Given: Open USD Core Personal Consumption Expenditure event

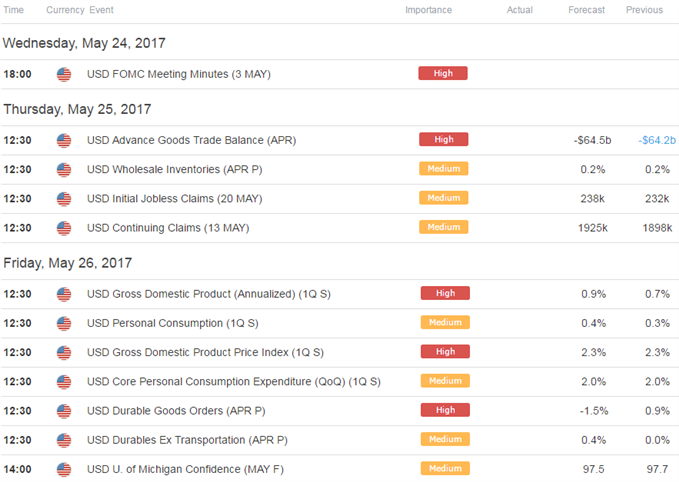Looking at the screenshot, I should point(234,382).
